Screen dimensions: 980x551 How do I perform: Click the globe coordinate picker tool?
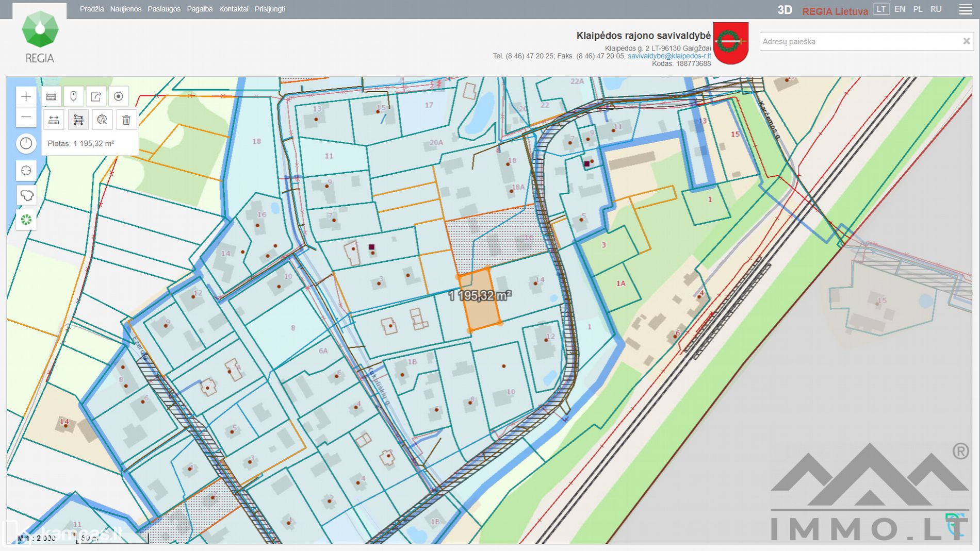click(102, 120)
